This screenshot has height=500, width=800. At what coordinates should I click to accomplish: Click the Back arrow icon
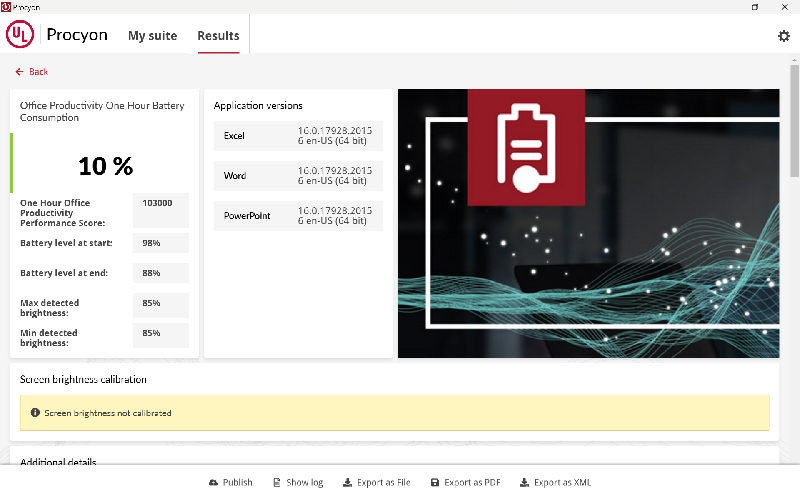pos(19,72)
